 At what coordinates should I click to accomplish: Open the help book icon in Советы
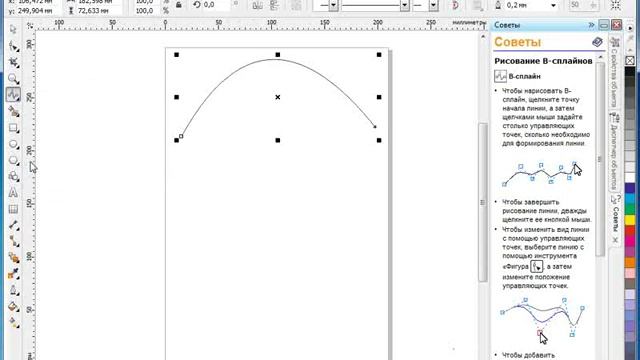tap(597, 42)
